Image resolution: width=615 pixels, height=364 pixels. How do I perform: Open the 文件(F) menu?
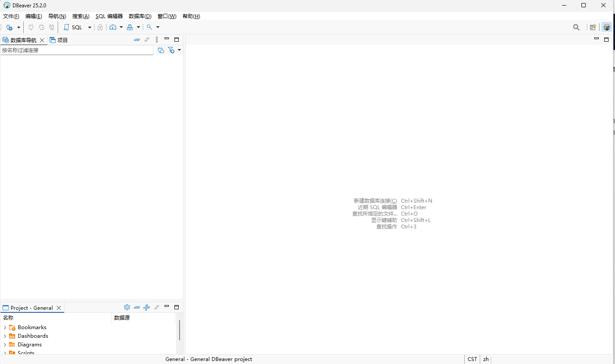tap(11, 16)
